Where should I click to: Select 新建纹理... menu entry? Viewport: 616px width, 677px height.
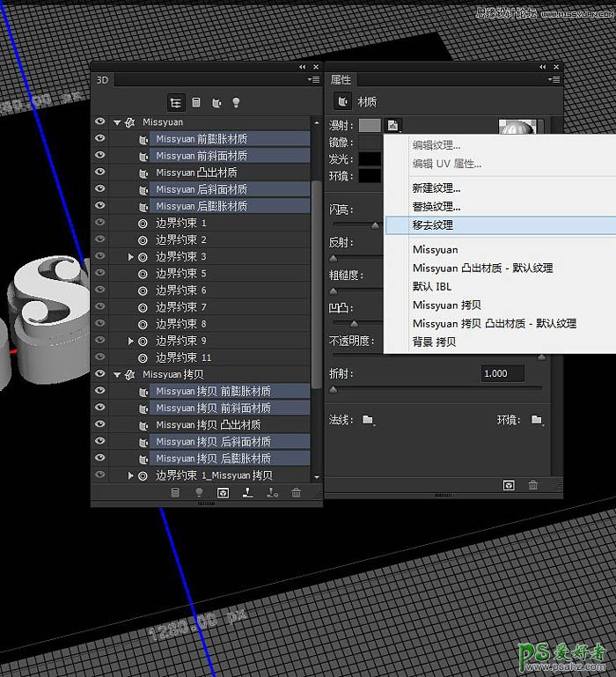point(436,188)
